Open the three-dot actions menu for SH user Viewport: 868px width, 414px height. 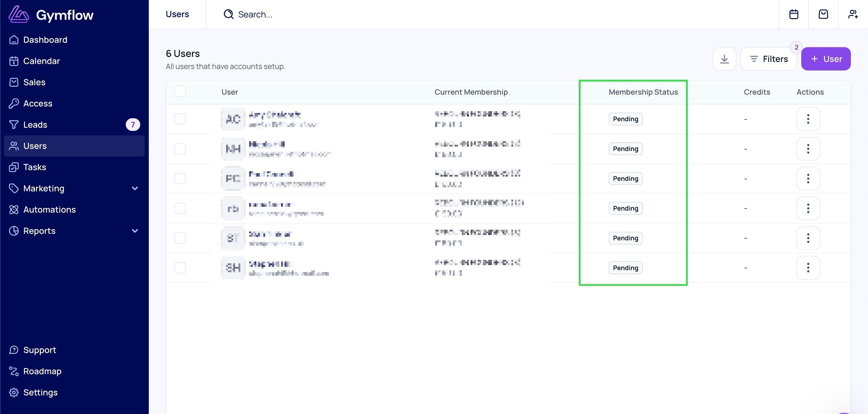[x=808, y=268]
